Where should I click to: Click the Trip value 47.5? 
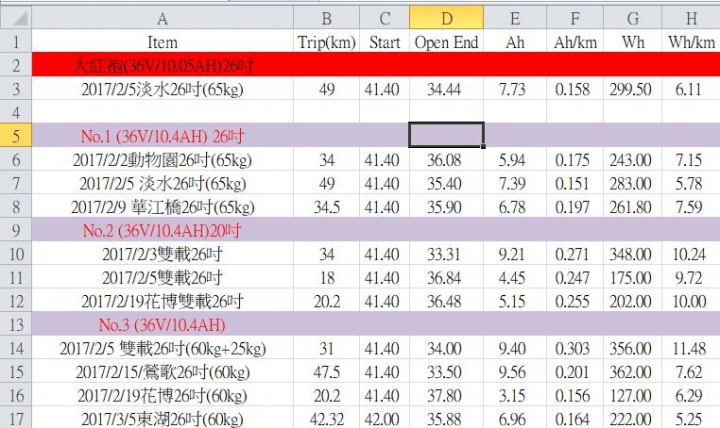click(x=326, y=371)
